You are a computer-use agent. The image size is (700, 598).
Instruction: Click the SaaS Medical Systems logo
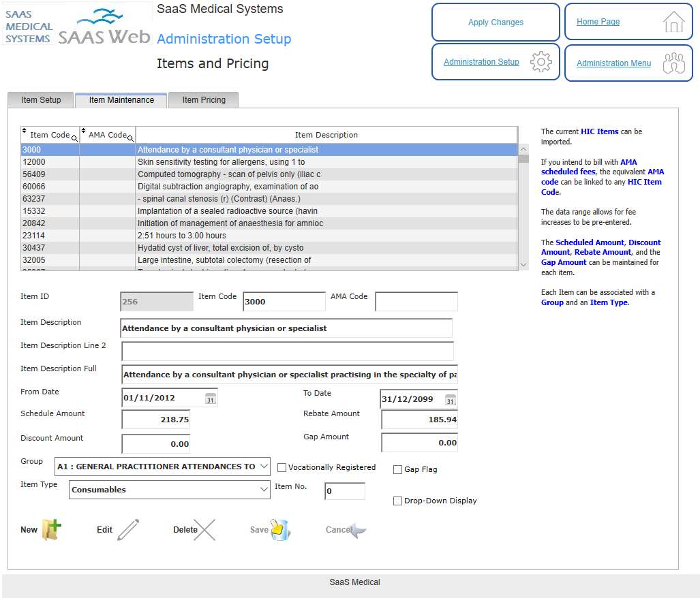coord(77,25)
